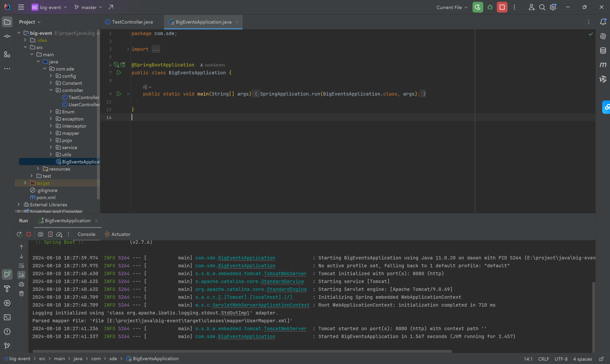Collapse the controller package
Image resolution: width=610 pixels, height=364 pixels.
coord(51,90)
